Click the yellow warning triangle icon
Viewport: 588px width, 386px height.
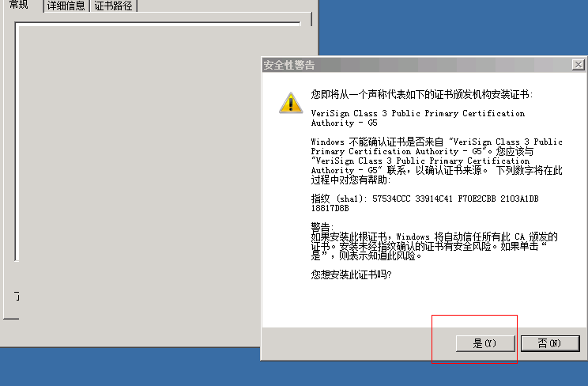(291, 103)
